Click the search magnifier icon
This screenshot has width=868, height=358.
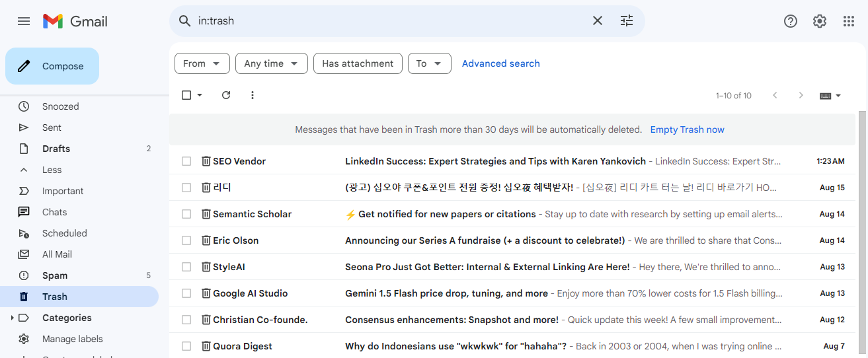click(185, 21)
